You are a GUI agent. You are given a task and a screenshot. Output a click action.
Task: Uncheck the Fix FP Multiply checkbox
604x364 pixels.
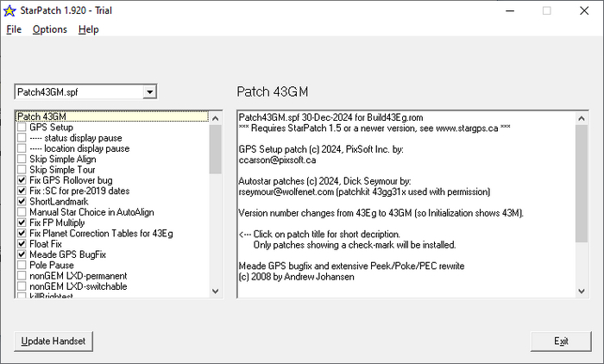[22, 223]
